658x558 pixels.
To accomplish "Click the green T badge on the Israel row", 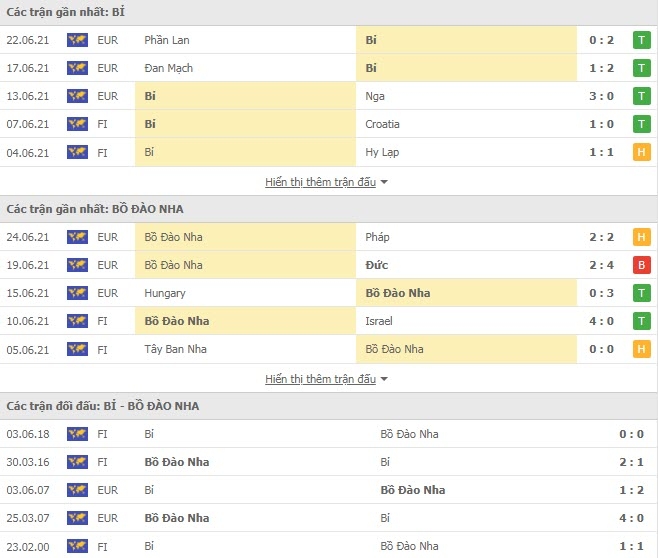I will tap(642, 321).
